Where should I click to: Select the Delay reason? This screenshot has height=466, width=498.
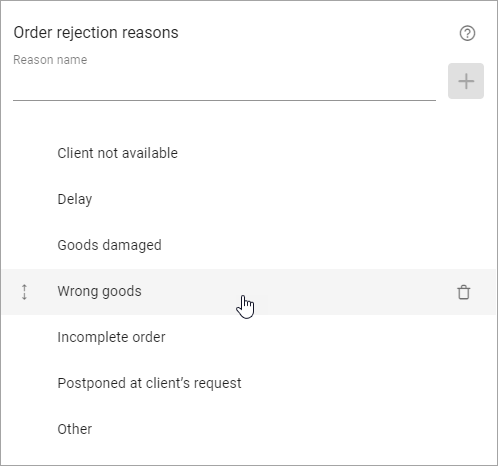click(75, 199)
